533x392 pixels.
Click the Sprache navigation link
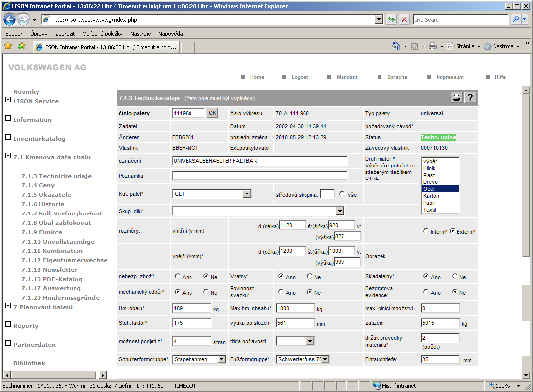(397, 77)
